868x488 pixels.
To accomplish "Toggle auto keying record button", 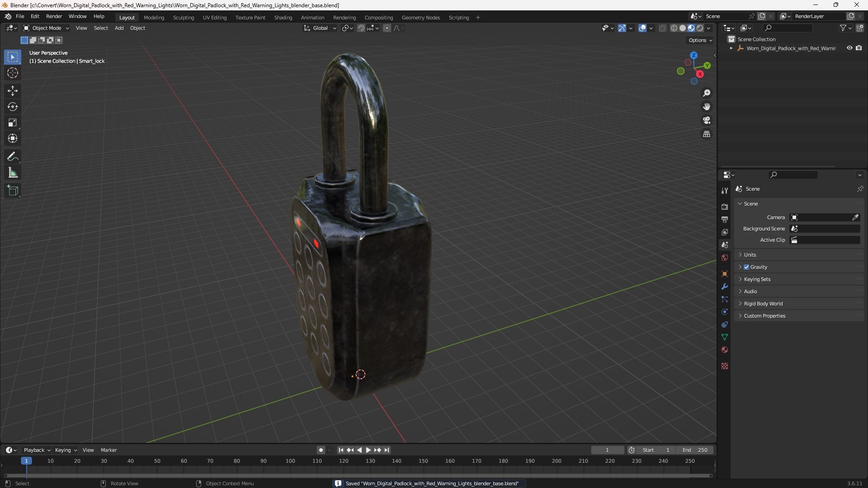I will [321, 450].
